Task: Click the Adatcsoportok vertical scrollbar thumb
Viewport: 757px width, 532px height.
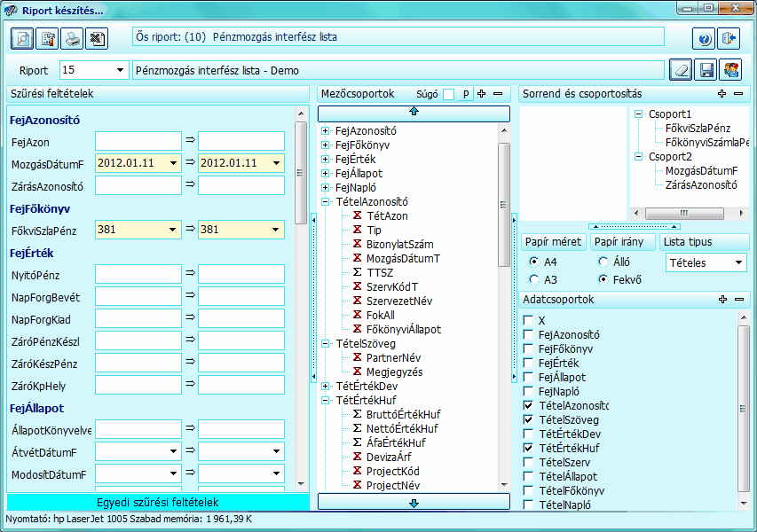Action: pos(744,409)
